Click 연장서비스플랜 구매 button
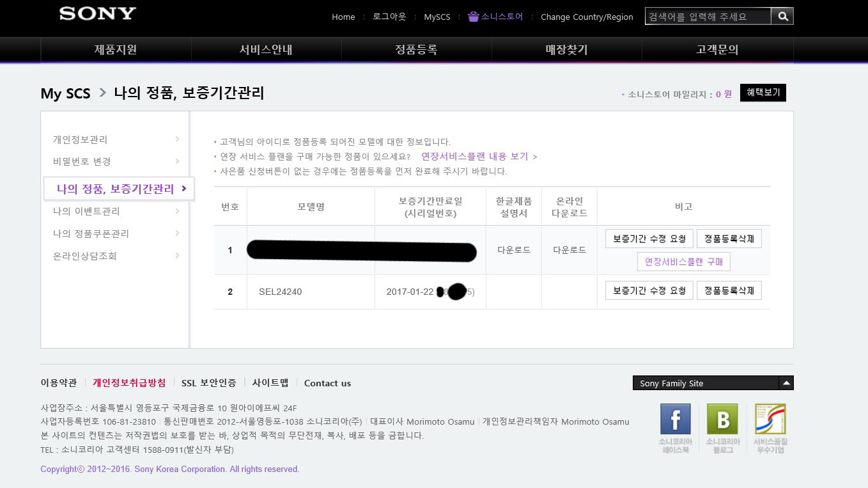The width and height of the screenshot is (868, 488). point(683,262)
